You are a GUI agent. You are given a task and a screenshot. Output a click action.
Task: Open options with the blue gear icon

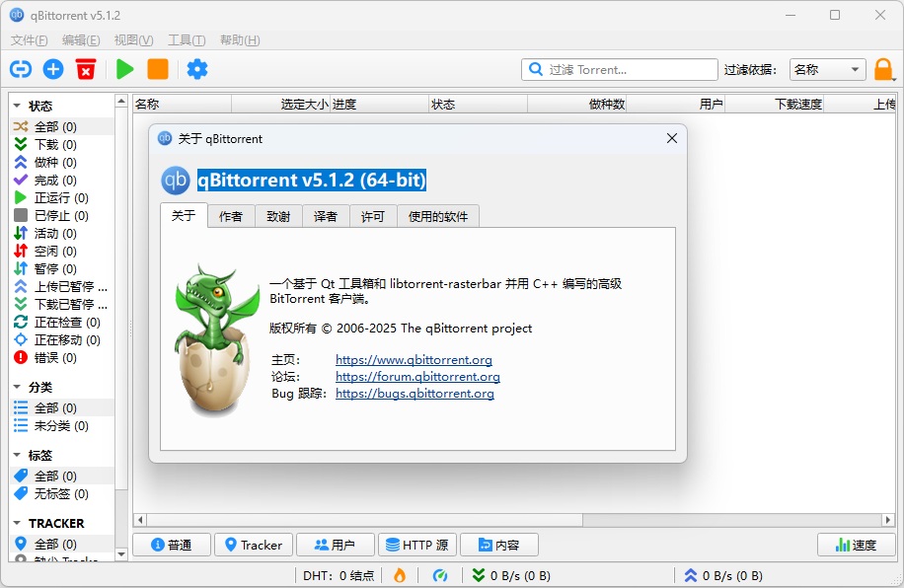point(197,69)
